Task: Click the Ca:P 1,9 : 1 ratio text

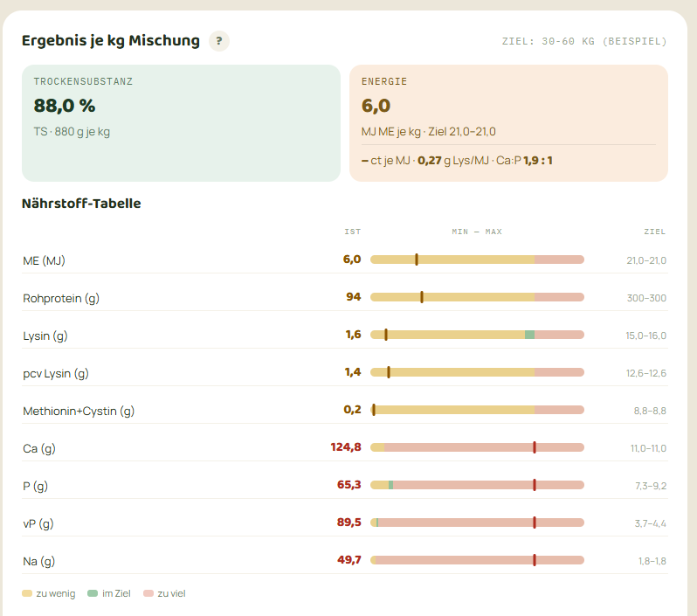Action: point(525,161)
